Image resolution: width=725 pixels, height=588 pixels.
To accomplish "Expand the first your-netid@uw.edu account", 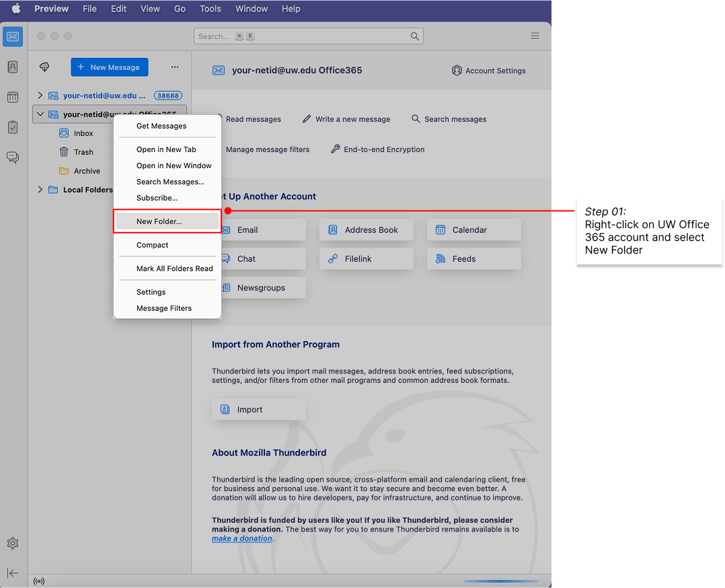I will point(40,95).
